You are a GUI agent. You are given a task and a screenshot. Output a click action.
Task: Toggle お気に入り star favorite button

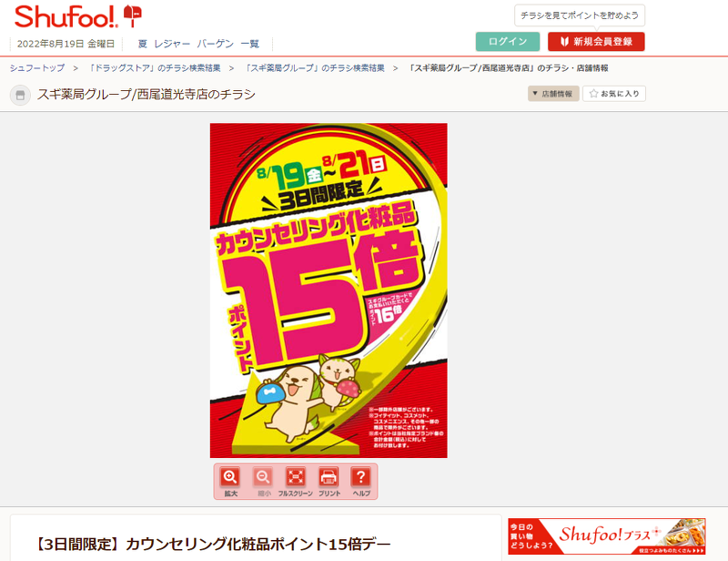coord(613,94)
